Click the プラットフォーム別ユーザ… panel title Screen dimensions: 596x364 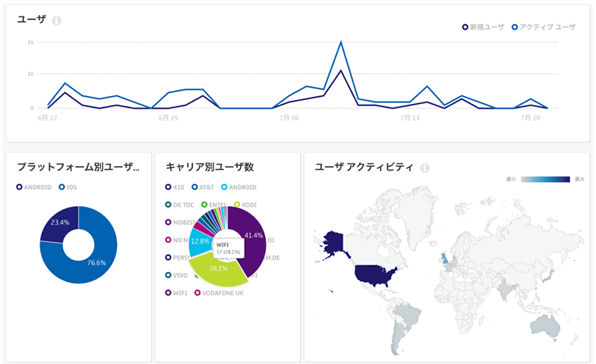(78, 167)
